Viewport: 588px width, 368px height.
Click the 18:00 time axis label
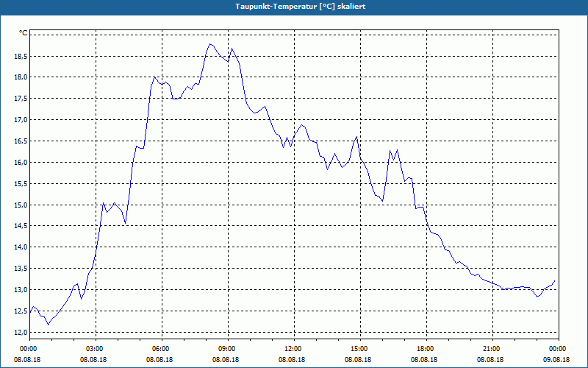[x=426, y=349]
